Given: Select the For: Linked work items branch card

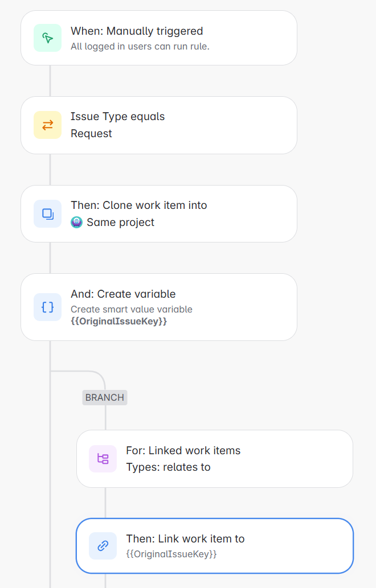Looking at the screenshot, I should coord(215,458).
